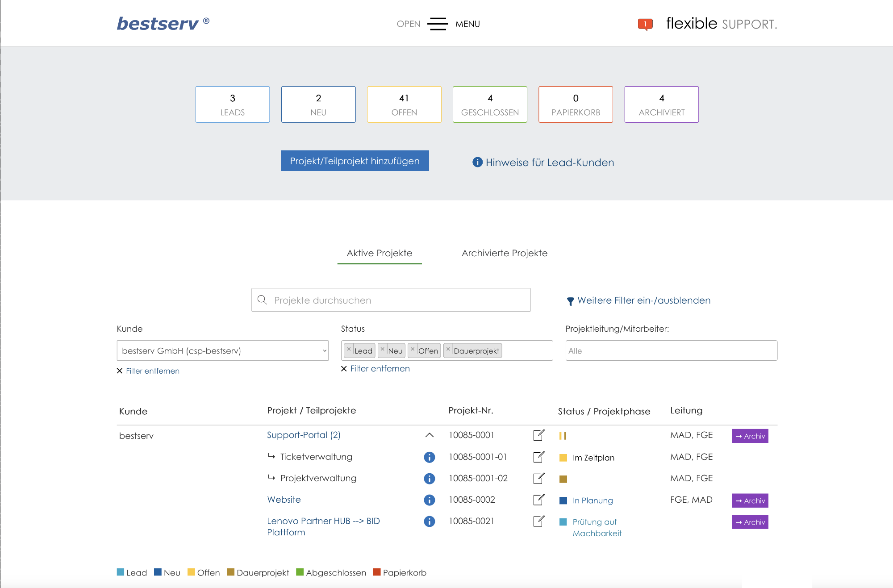Remove the Dauerprojekt status tag

click(x=448, y=349)
